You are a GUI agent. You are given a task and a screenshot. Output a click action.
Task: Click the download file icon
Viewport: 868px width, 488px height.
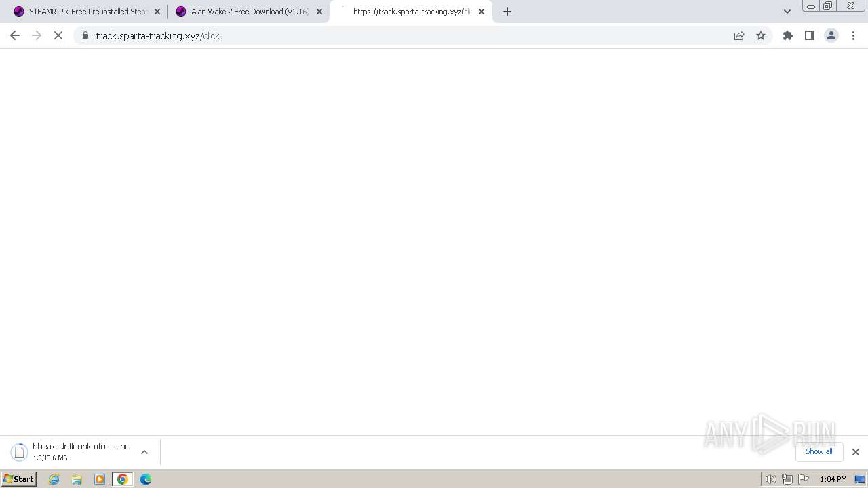(19, 452)
